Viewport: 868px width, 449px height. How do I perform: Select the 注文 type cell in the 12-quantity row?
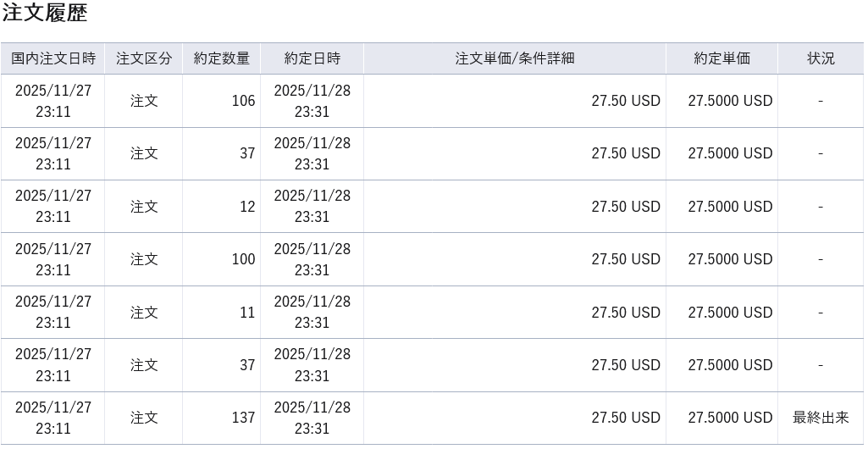[x=144, y=207]
